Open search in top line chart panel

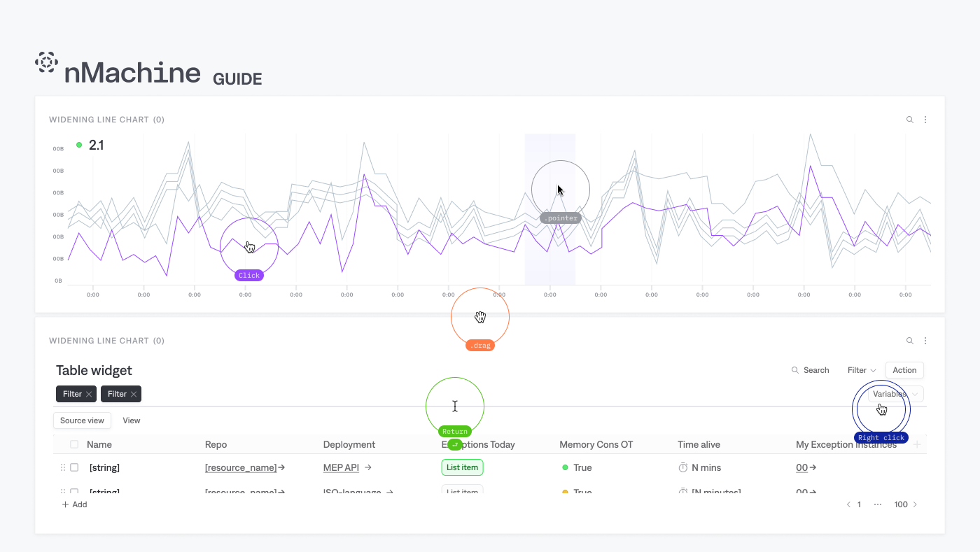tap(910, 120)
